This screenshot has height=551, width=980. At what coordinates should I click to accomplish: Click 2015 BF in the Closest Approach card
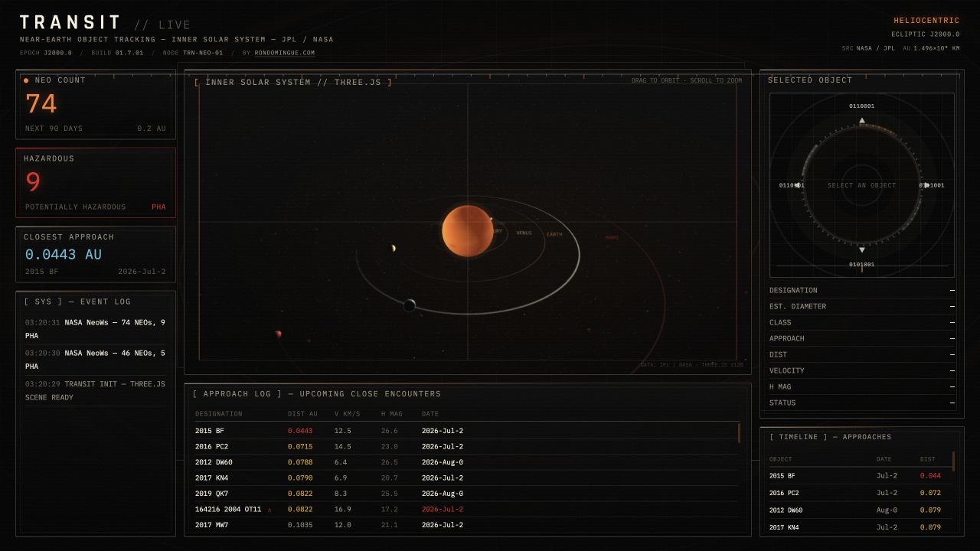point(41,272)
